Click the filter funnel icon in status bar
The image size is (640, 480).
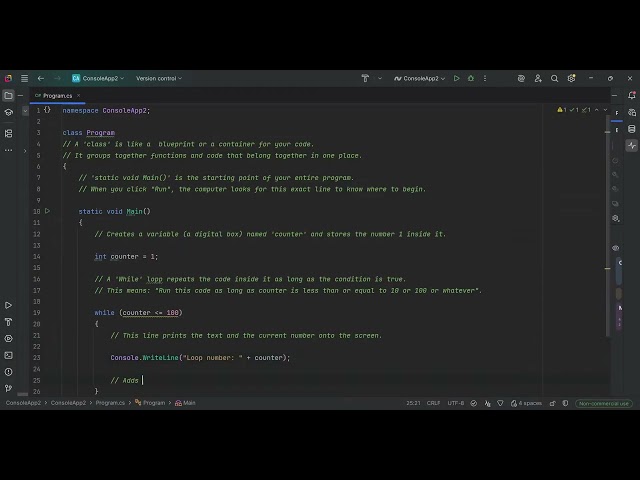500,403
